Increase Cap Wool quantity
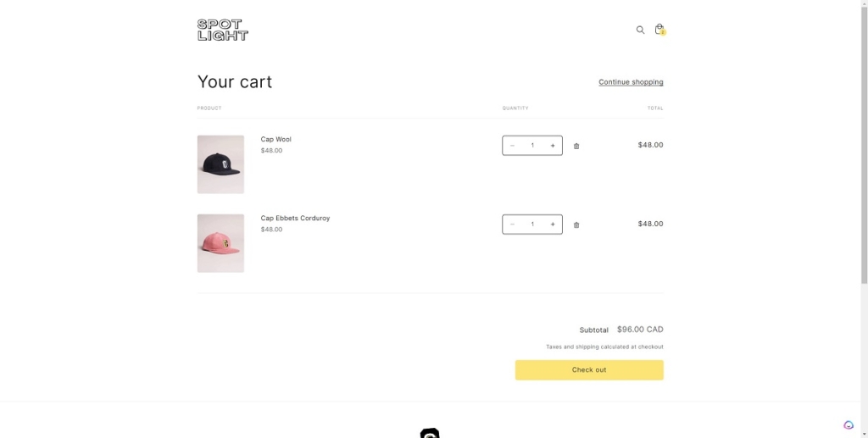The height and width of the screenshot is (438, 868). (553, 146)
